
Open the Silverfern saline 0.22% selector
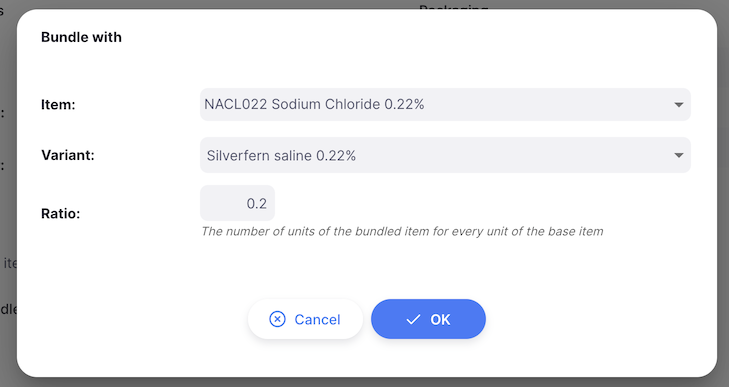[x=445, y=155]
